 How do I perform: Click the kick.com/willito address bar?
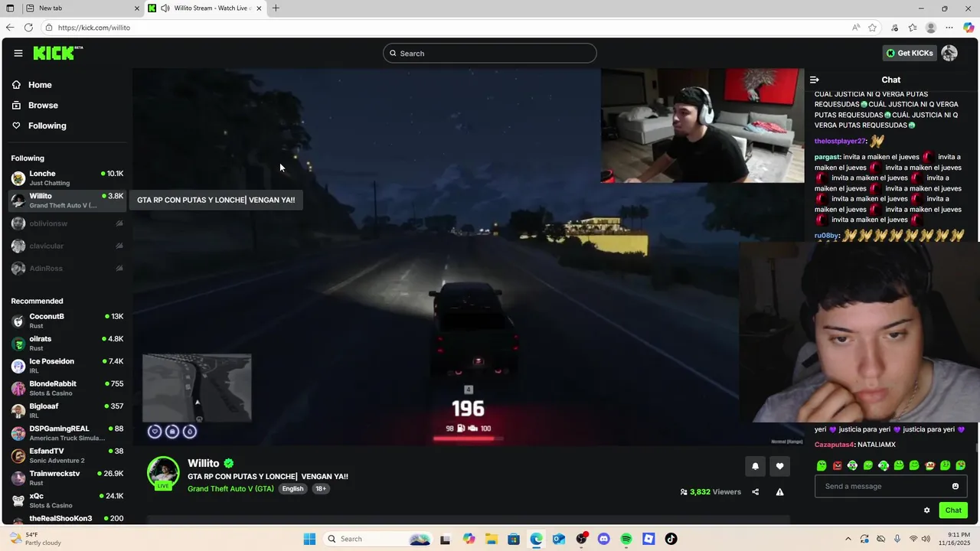[444, 28]
